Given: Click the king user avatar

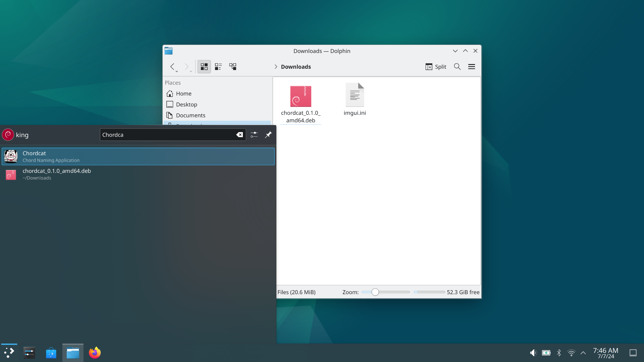Looking at the screenshot, I should pyautogui.click(x=8, y=135).
